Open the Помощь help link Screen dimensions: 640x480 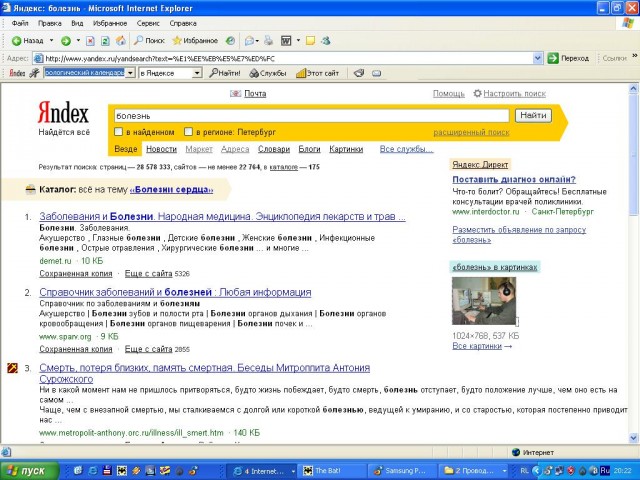click(x=449, y=93)
